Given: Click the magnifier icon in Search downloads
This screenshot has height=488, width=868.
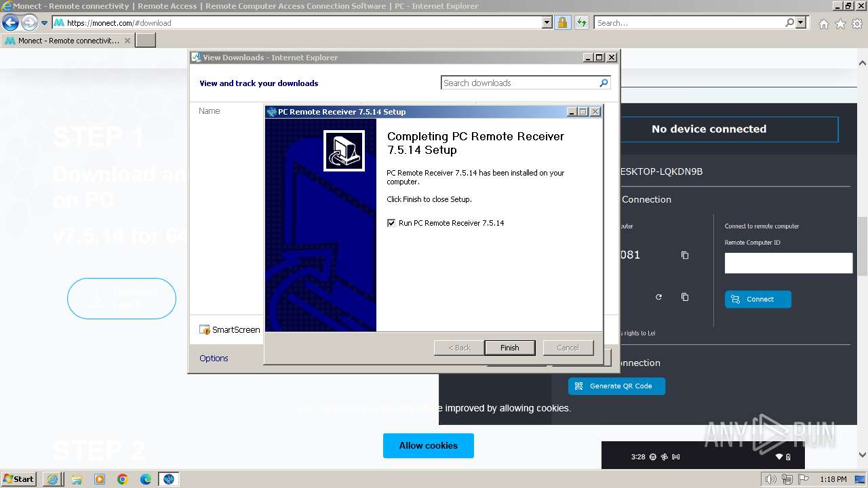Looking at the screenshot, I should (x=604, y=83).
